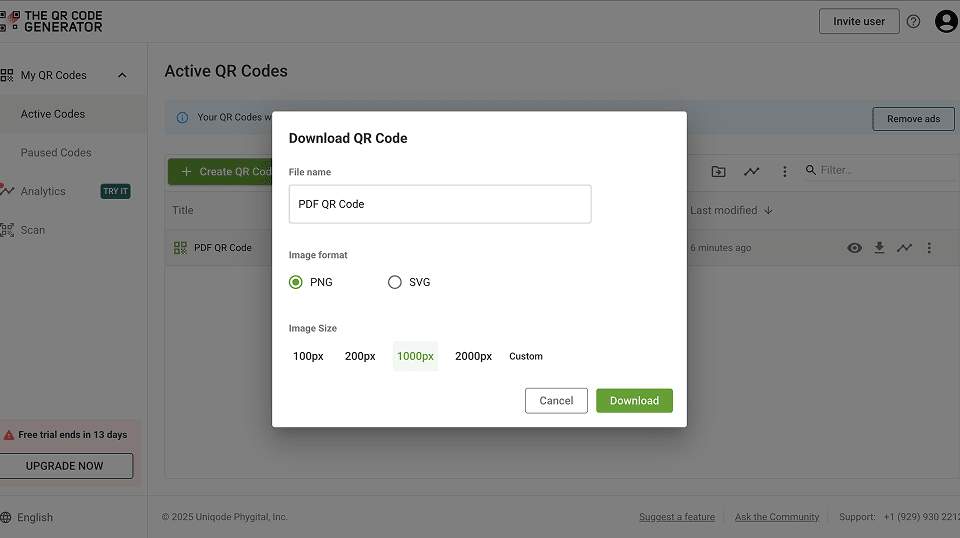960x538 pixels.
Task: Open Analytics in the sidebar
Action: [x=43, y=192]
